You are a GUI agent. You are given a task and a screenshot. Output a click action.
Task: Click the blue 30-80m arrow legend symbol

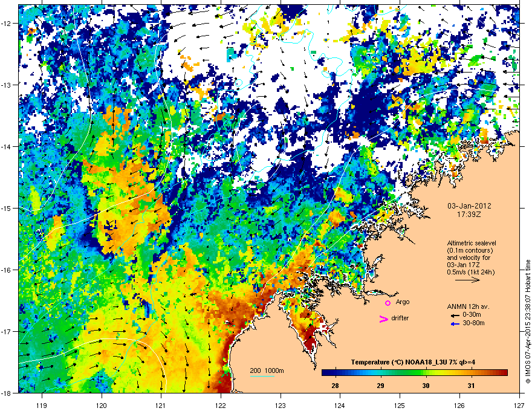click(455, 324)
